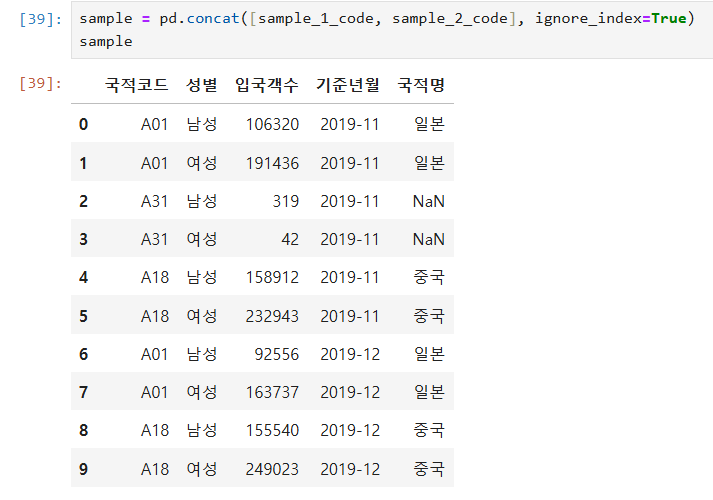The image size is (713, 500).
Task: Click row index 3
Action: click(83, 239)
